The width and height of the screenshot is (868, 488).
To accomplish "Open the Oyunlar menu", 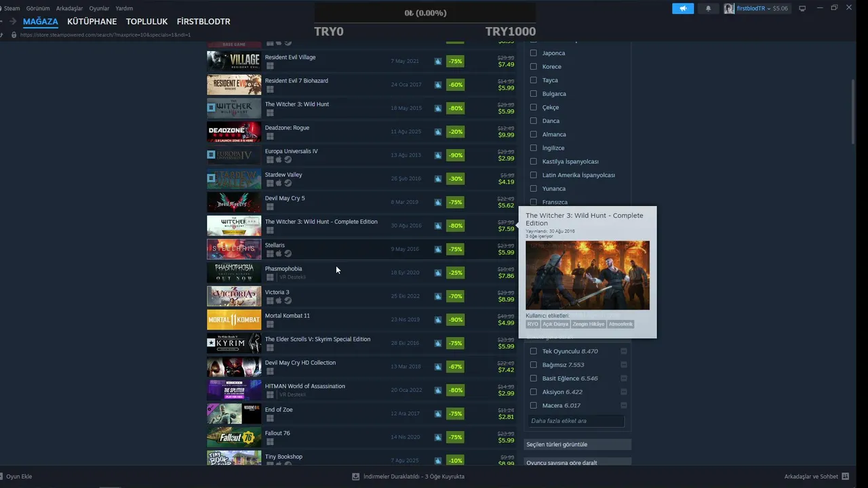I will 100,8.
